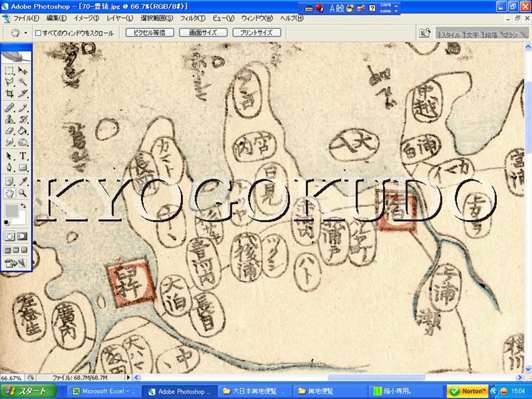
Task: Open the File Browser icon in options bar
Action: (x=424, y=33)
